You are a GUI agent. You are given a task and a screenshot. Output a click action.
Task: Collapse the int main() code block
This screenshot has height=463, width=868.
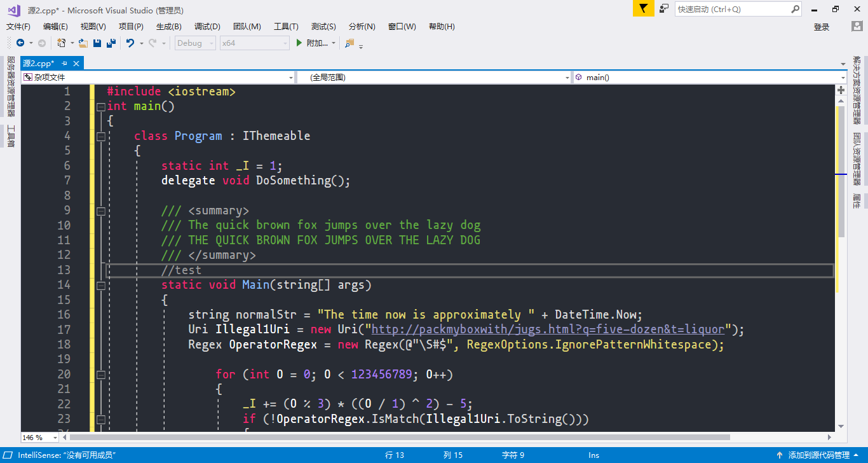click(100, 107)
